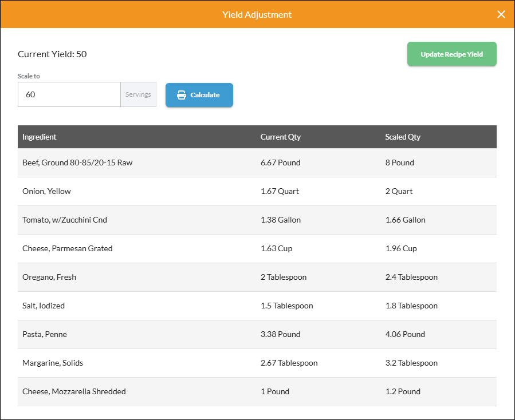Click the Current Qty column header
Viewport: 515px width, 420px height.
point(281,137)
